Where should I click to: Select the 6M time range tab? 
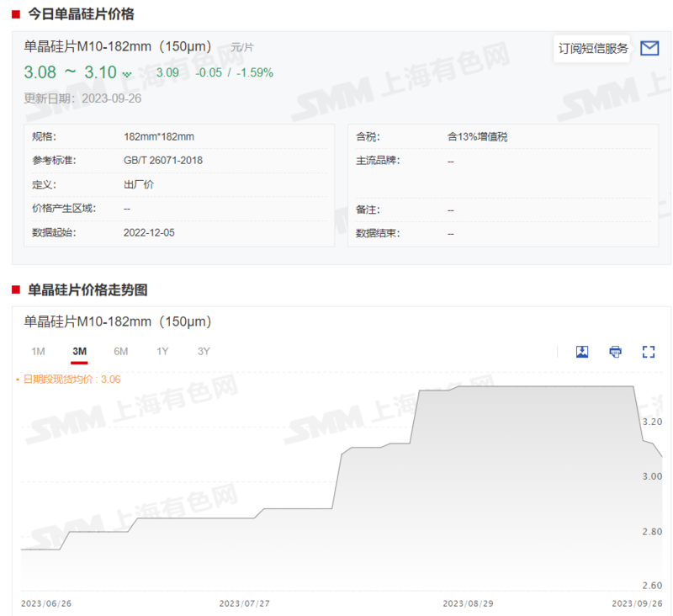(120, 351)
